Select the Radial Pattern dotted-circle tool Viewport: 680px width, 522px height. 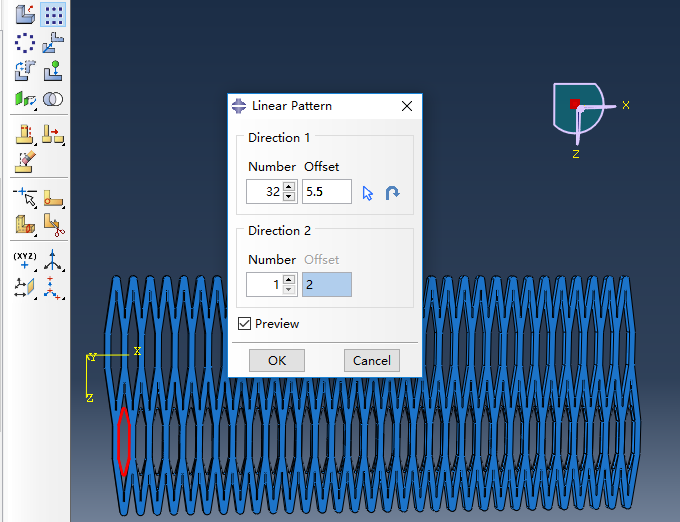click(x=25, y=42)
